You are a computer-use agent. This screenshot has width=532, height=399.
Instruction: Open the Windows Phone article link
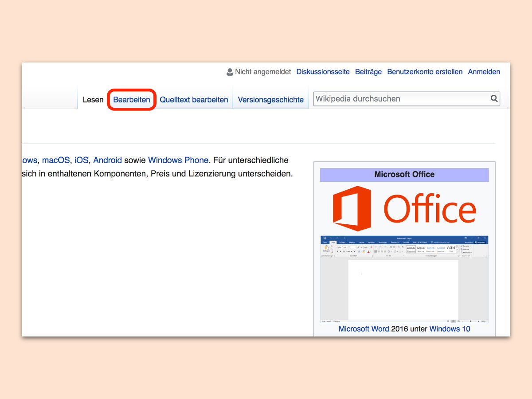(178, 160)
